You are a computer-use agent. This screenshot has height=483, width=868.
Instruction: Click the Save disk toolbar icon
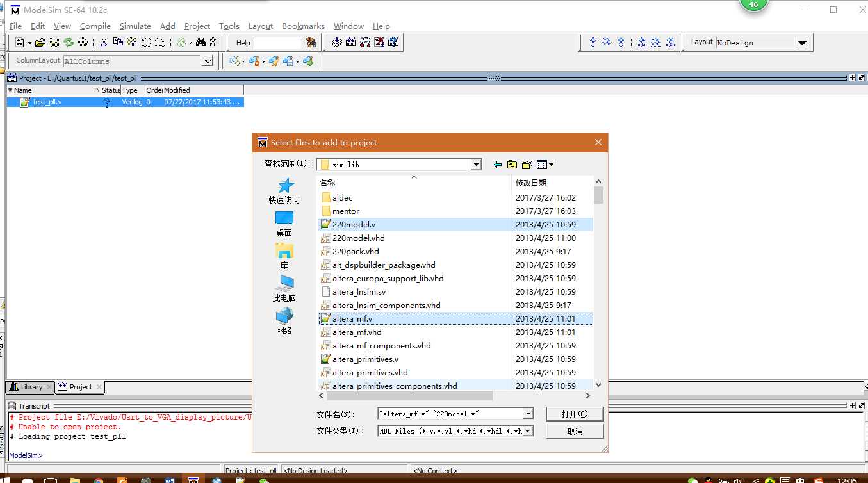pos(54,43)
